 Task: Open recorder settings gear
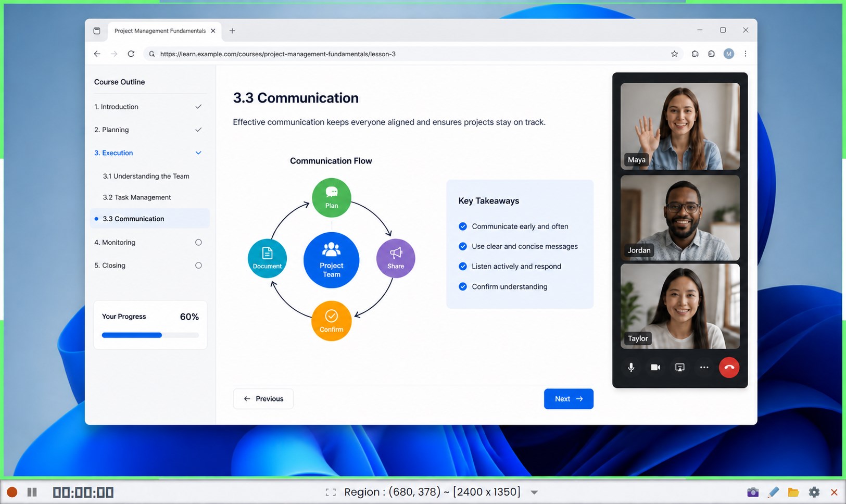(x=814, y=492)
